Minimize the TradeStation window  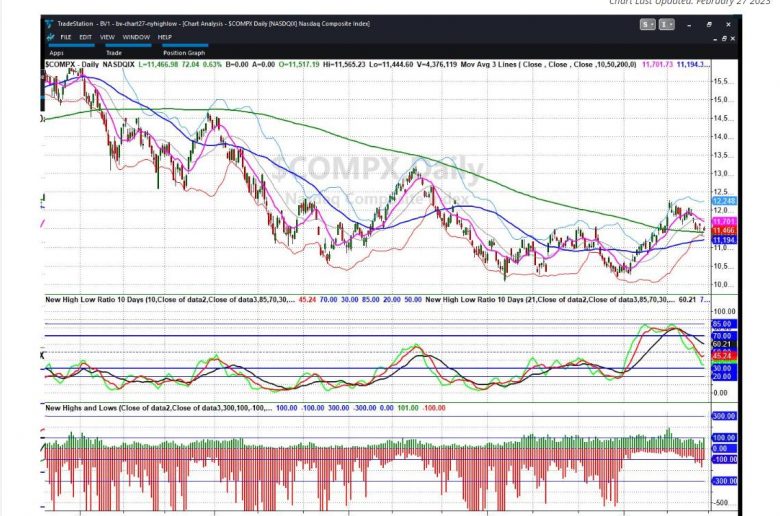(689, 24)
